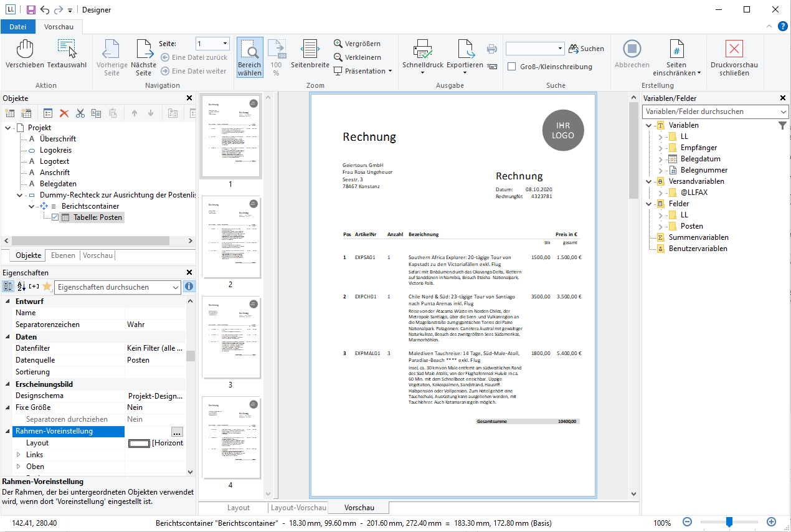Screen dimensions: 791x532
Task: Expand the Links property row
Action: pos(19,455)
